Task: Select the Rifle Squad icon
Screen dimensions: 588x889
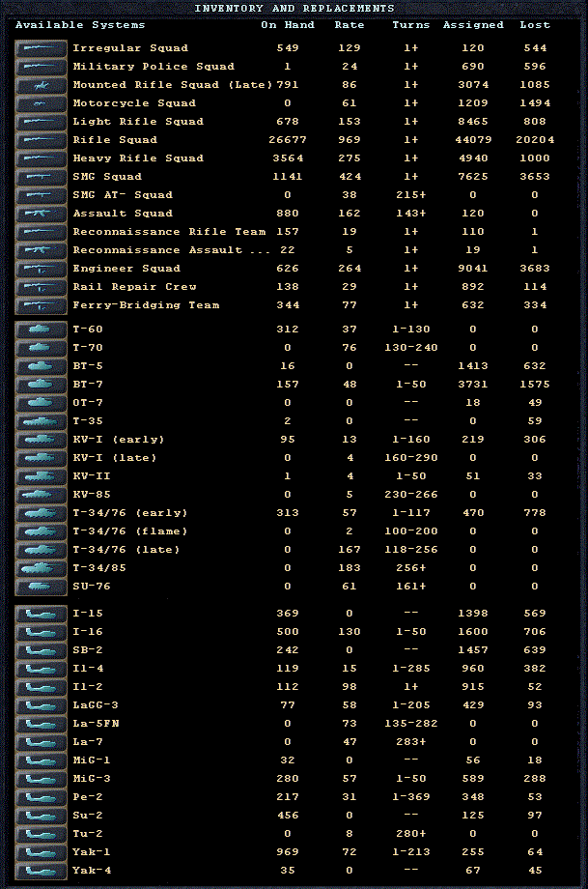Action: [x=41, y=140]
